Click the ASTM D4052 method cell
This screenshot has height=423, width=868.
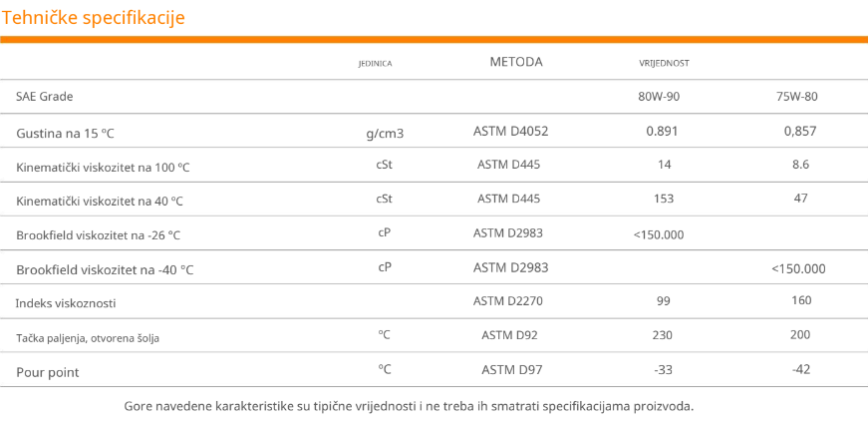coord(510,131)
